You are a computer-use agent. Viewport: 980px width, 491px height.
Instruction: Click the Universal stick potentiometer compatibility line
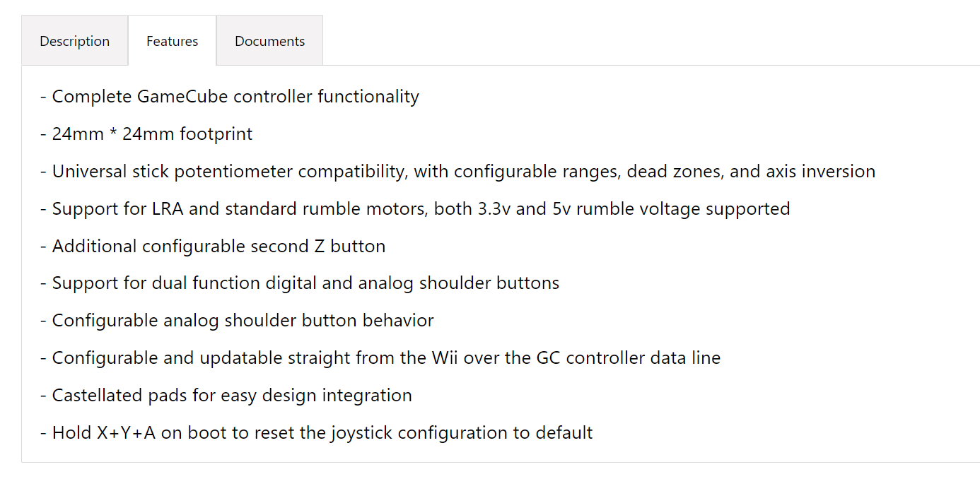click(x=457, y=172)
